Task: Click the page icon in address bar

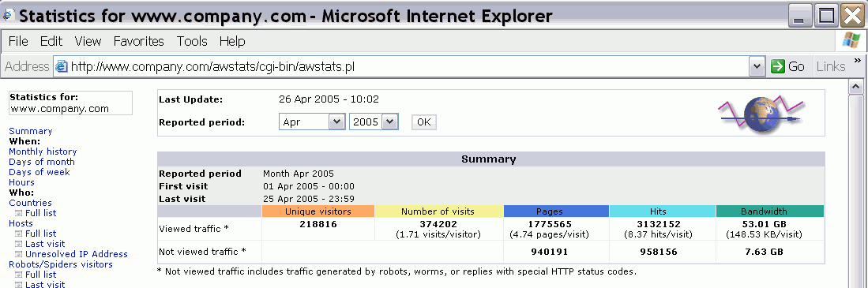Action: tap(61, 67)
